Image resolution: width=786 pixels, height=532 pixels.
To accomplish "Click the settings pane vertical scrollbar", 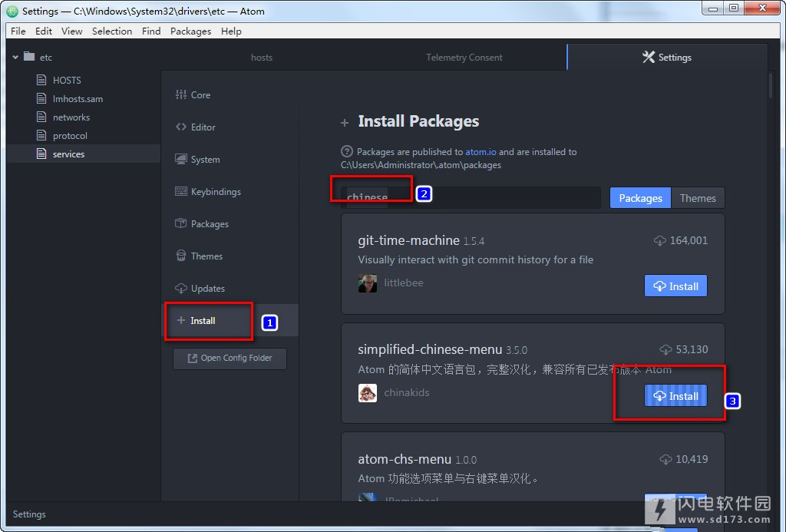I will (x=771, y=85).
